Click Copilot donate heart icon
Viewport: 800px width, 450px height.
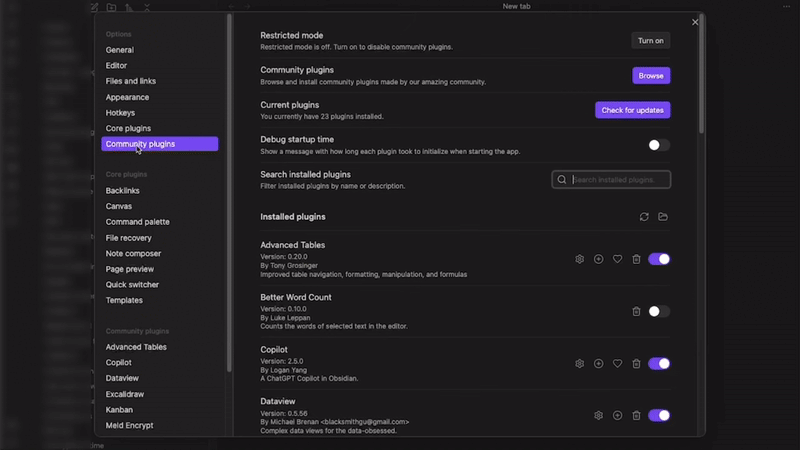(x=617, y=364)
